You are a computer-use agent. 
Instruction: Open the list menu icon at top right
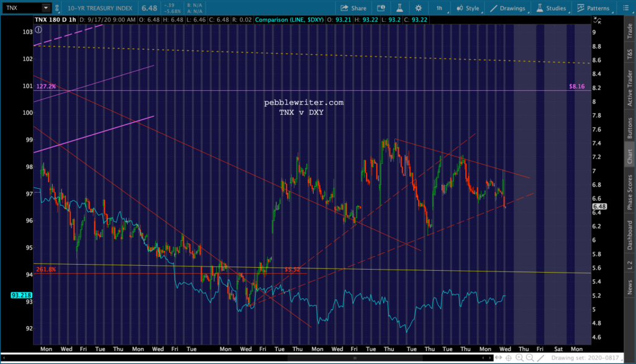tap(626, 8)
